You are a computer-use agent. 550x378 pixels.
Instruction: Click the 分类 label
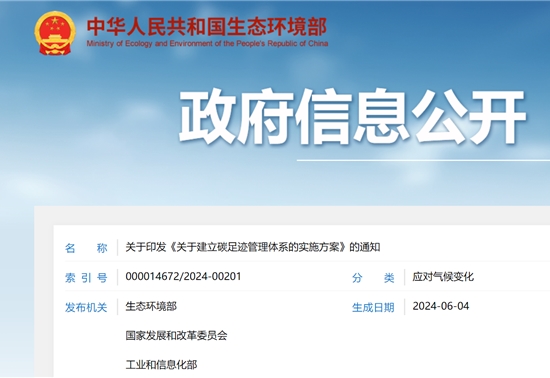373,278
